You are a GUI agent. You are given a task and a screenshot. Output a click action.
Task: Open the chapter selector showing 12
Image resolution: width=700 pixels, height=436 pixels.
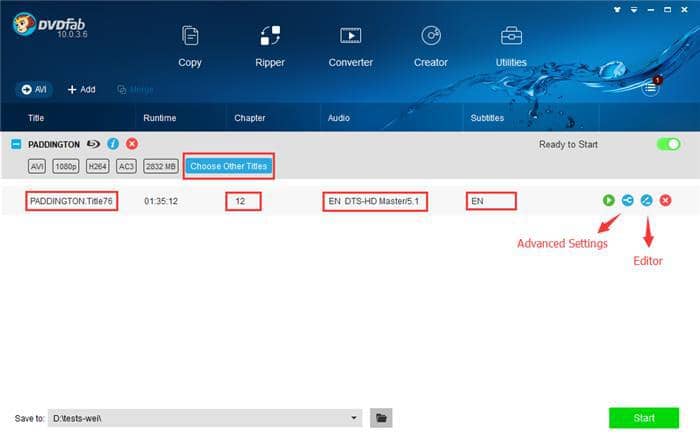(243, 201)
